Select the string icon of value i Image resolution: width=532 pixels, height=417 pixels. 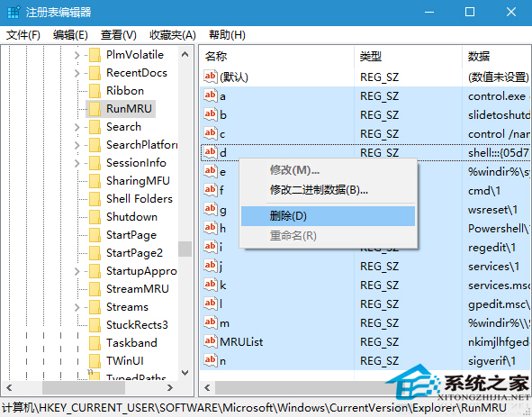(211, 247)
